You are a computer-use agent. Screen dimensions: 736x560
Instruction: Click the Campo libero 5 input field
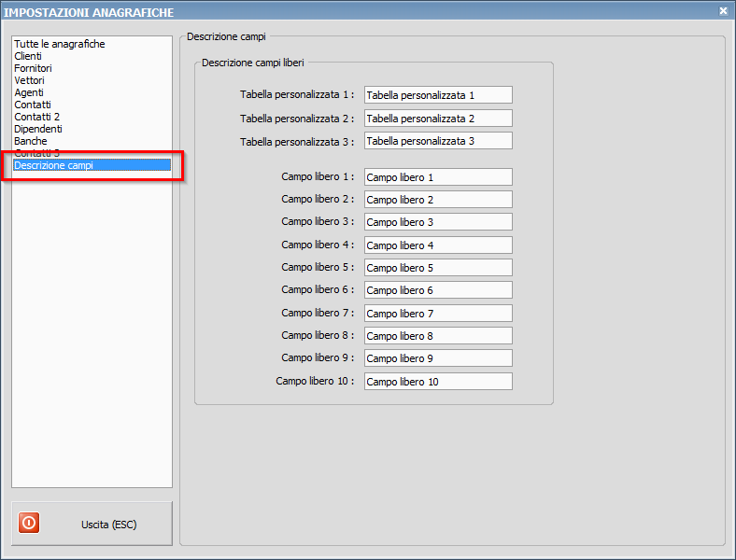tap(438, 267)
